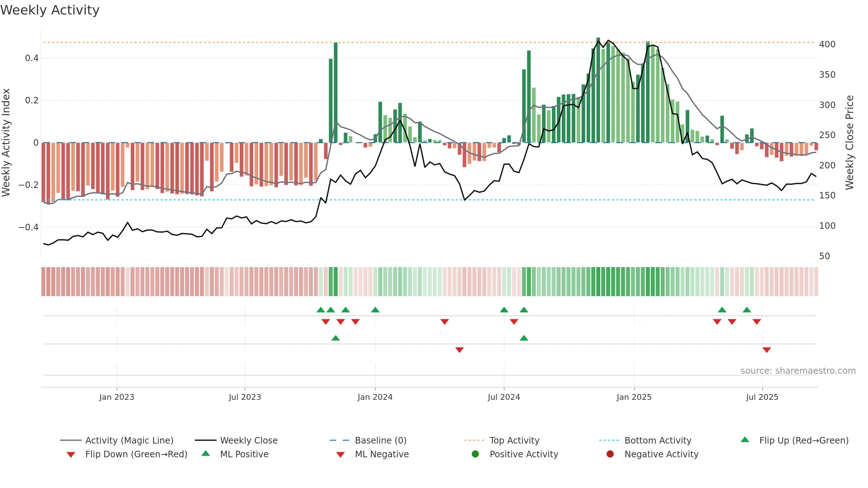The height and width of the screenshot is (488, 868).
Task: Click the 300 tick on price axis
Action: pos(827,105)
